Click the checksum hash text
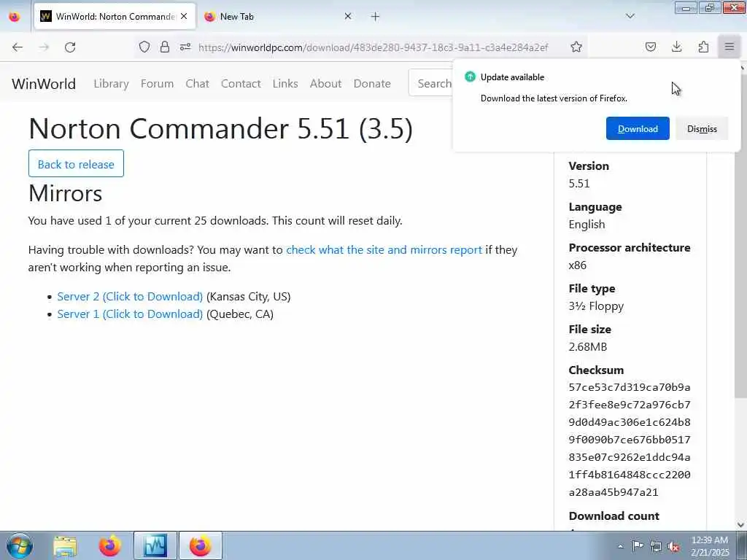This screenshot has height=560, width=747. click(630, 440)
